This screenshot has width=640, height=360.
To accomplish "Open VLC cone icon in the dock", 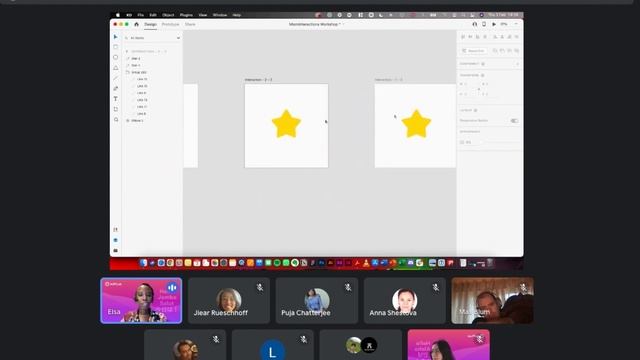I will coord(366,263).
